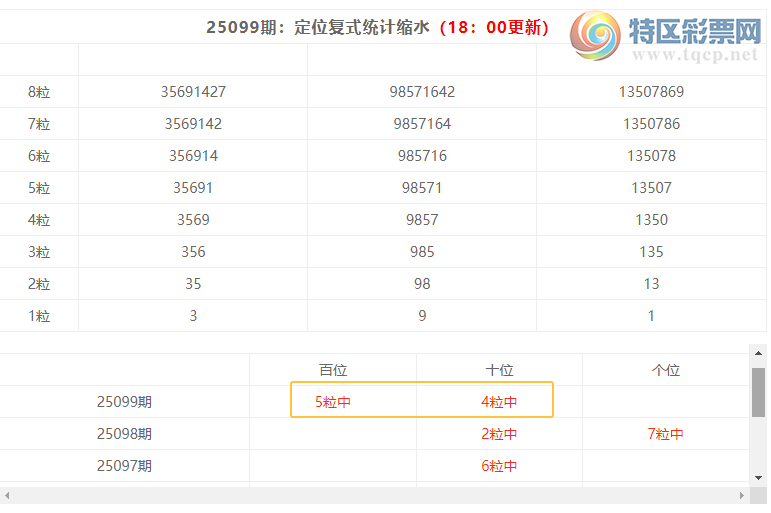Select the cell value 3569142
The width and height of the screenshot is (771, 513).
tap(193, 124)
